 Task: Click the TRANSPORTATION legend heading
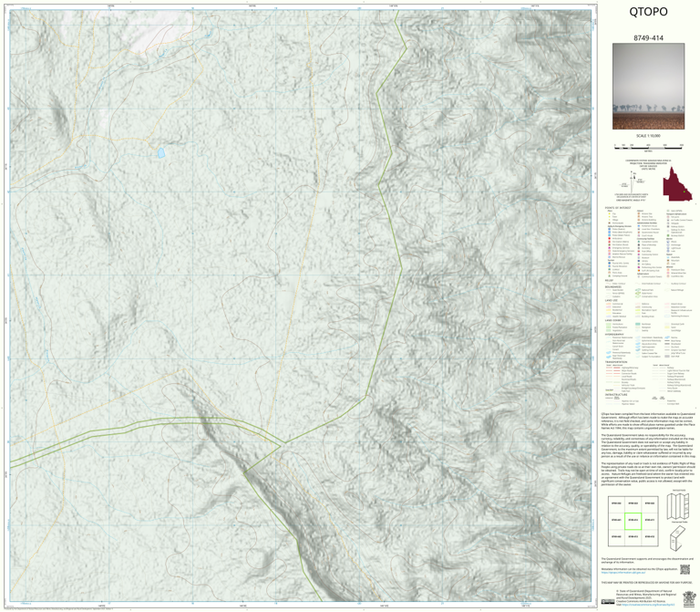618,362
